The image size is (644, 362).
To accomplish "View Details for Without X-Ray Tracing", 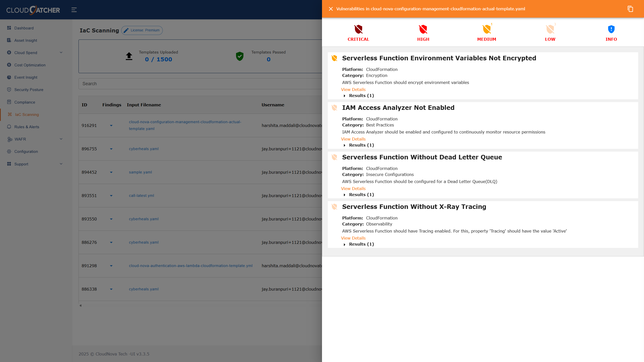I will [353, 238].
